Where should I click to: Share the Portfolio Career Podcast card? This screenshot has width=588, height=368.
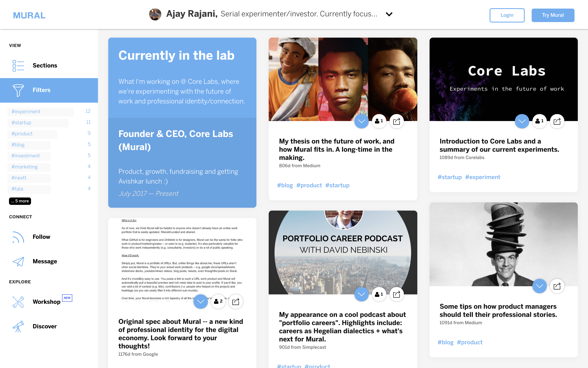click(396, 294)
